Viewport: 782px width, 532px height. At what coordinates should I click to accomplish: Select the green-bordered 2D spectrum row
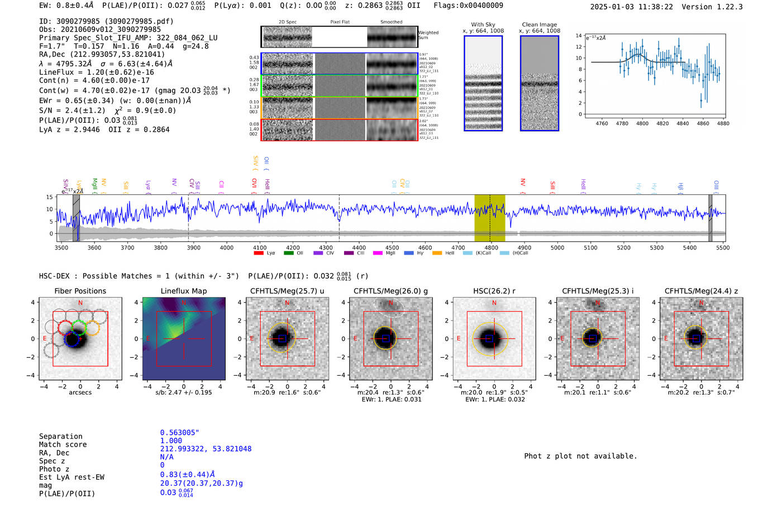[339, 85]
